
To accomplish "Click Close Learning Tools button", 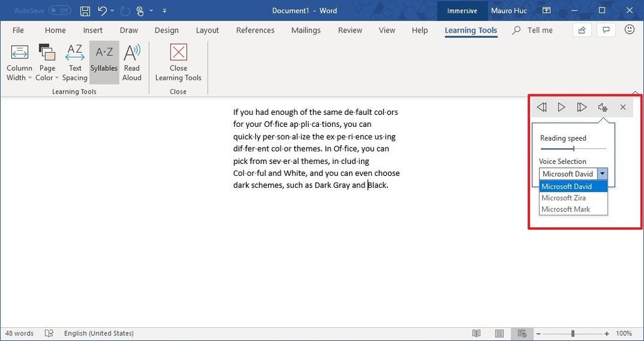I will (178, 63).
